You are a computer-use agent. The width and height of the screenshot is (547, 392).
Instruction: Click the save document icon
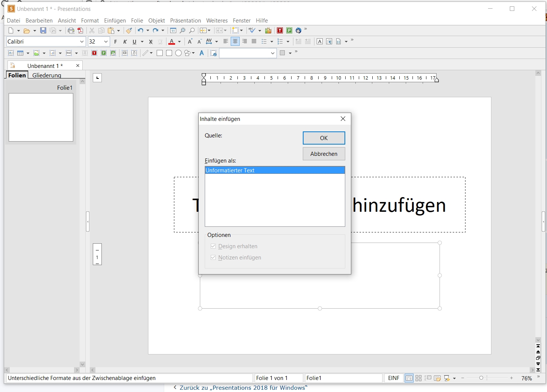tap(43, 31)
